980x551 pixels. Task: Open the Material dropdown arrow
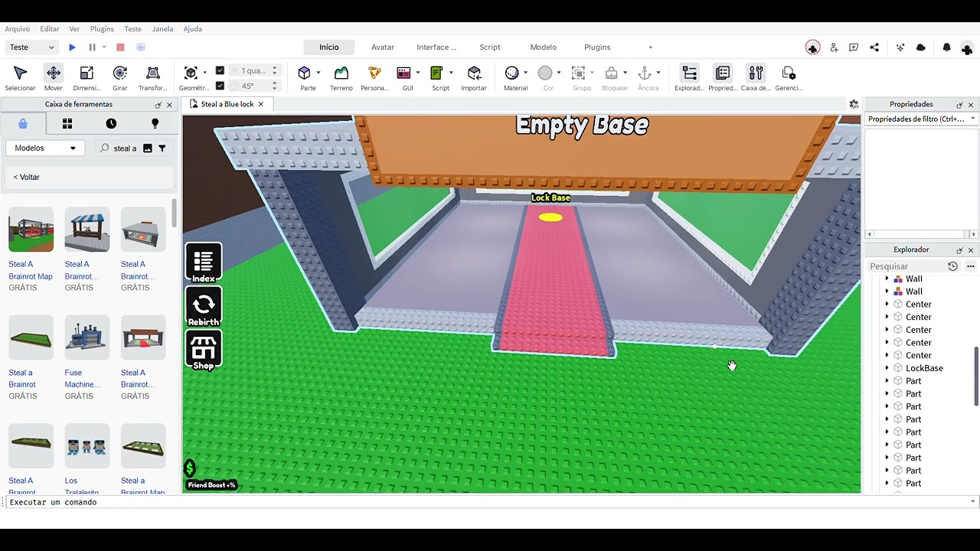pyautogui.click(x=525, y=73)
